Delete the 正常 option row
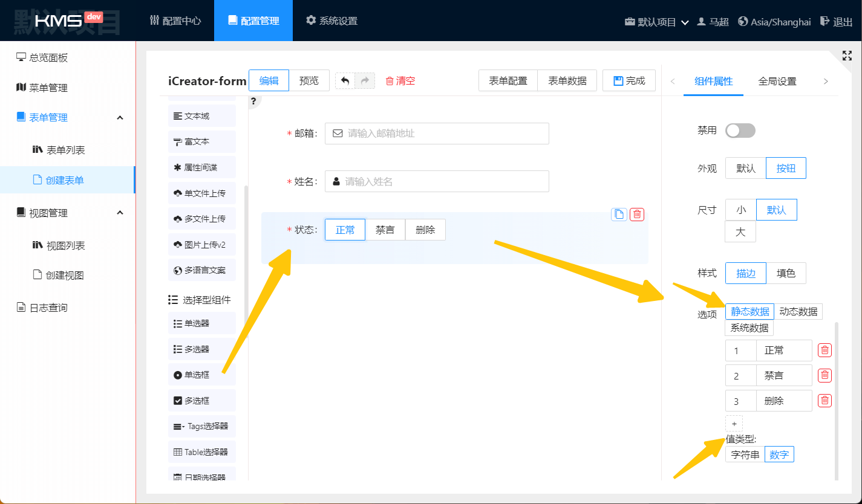The width and height of the screenshot is (862, 504). point(824,350)
